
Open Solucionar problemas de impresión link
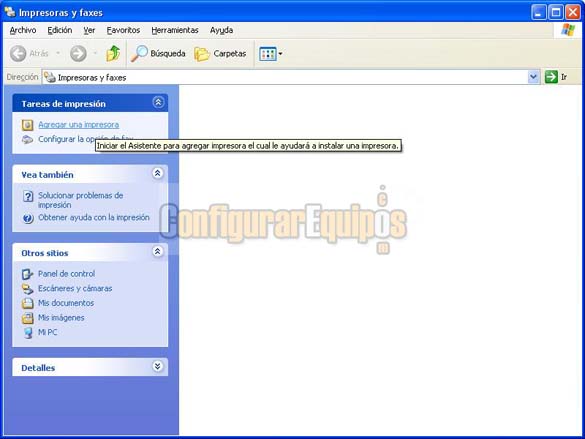point(81,200)
